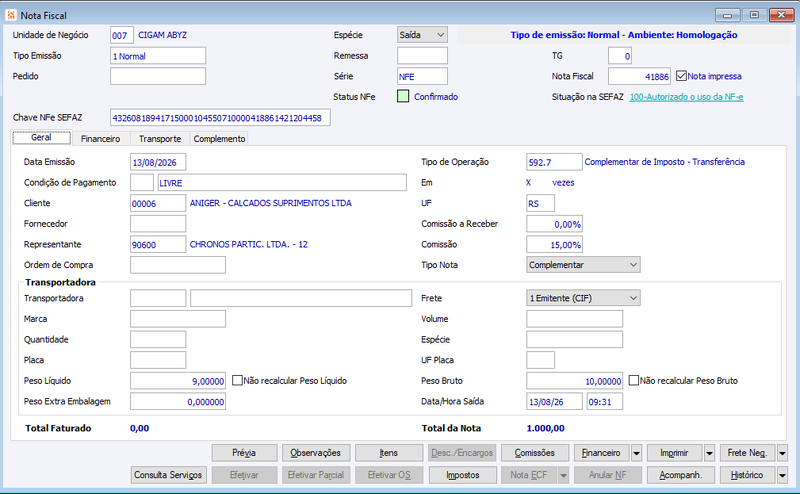Click the Prévia button
Image resolution: width=800 pixels, height=494 pixels.
coord(244,453)
